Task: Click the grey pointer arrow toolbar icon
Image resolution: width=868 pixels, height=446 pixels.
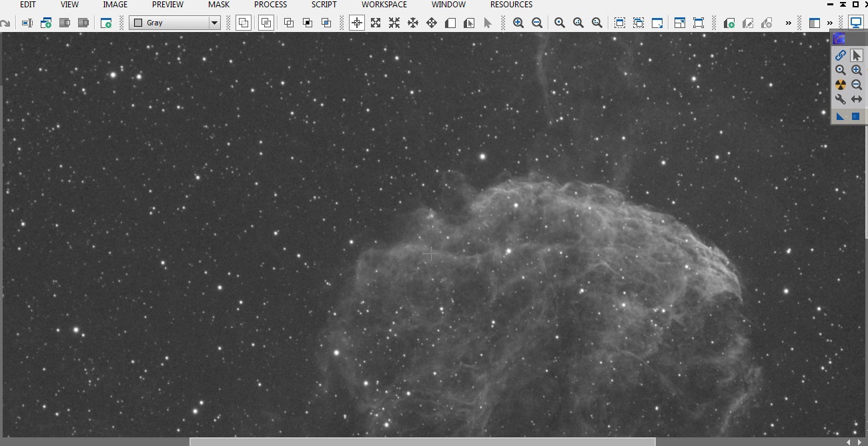Action: pyautogui.click(x=488, y=23)
